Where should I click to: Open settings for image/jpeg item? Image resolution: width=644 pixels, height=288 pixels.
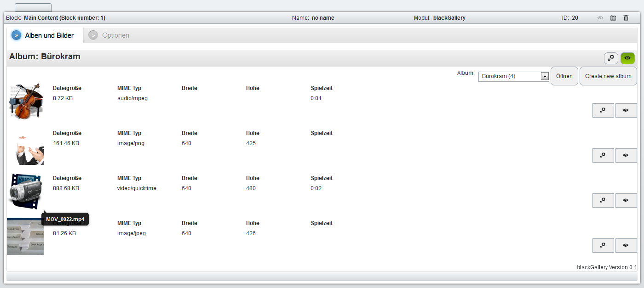[603, 245]
